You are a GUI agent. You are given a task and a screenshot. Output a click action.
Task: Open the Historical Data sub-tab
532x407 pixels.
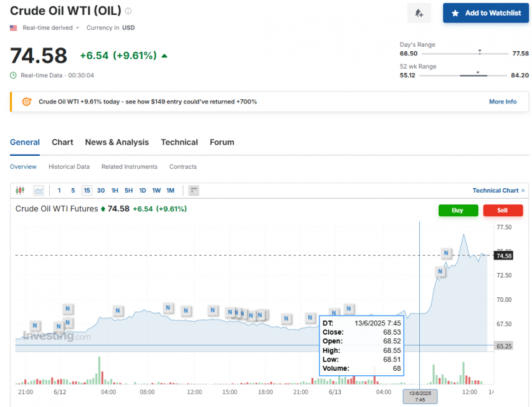69,166
